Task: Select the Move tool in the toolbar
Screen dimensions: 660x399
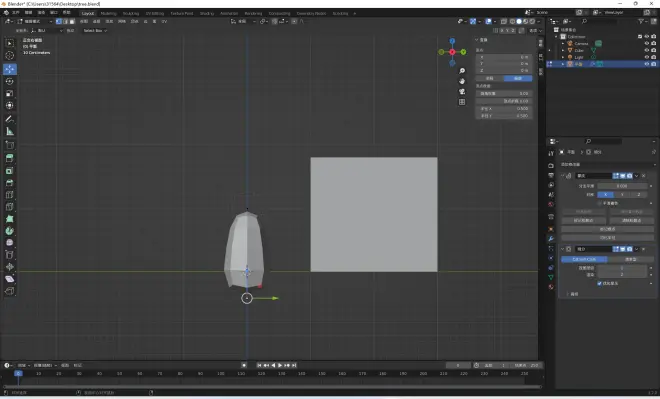Action: coord(9,69)
